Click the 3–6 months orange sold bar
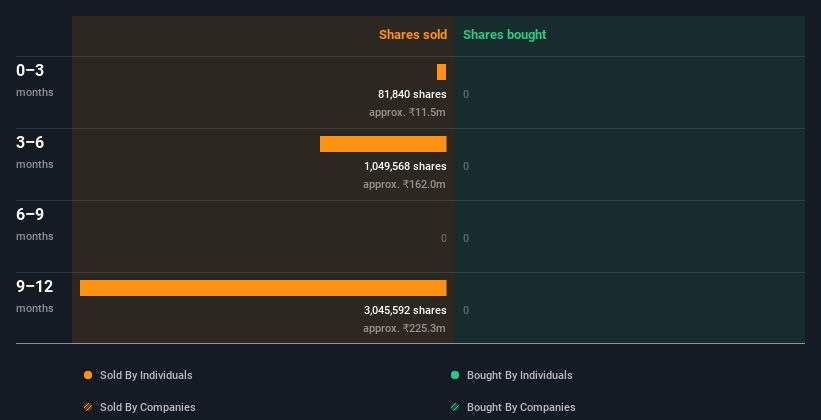This screenshot has height=420, width=821. pyautogui.click(x=383, y=144)
